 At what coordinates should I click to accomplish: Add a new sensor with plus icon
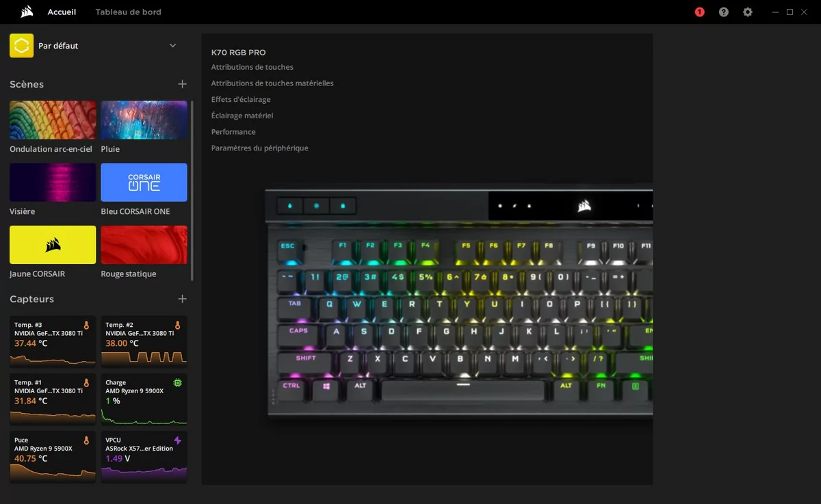[x=182, y=299]
